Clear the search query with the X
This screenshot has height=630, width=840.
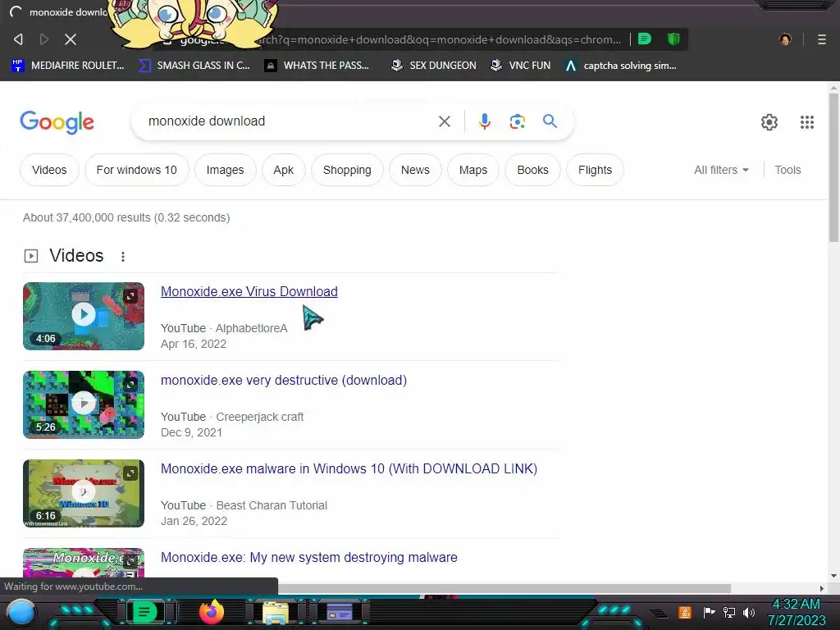[x=444, y=121]
